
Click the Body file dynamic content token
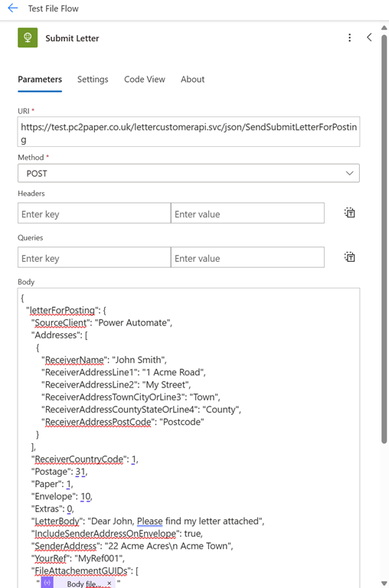77,583
